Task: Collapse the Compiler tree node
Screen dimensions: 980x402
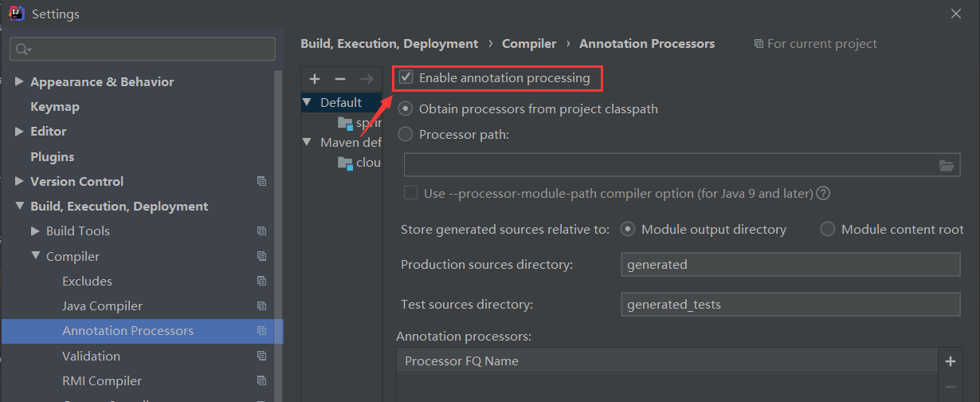Action: (x=35, y=256)
